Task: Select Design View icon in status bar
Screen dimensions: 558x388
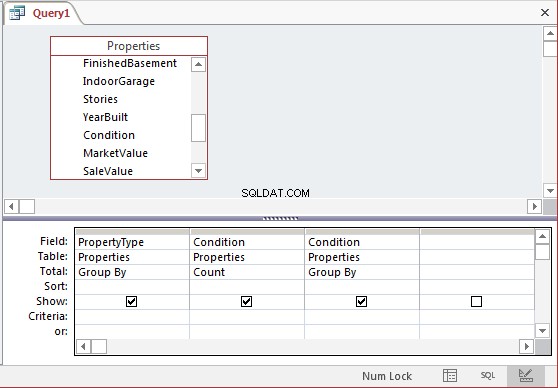Action: coord(525,375)
